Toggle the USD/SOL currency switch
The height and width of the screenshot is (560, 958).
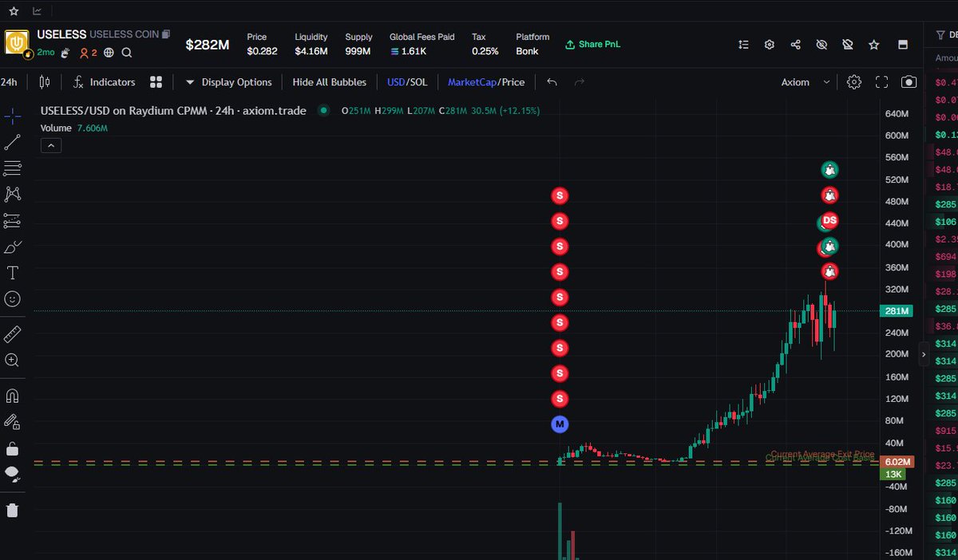(x=407, y=82)
